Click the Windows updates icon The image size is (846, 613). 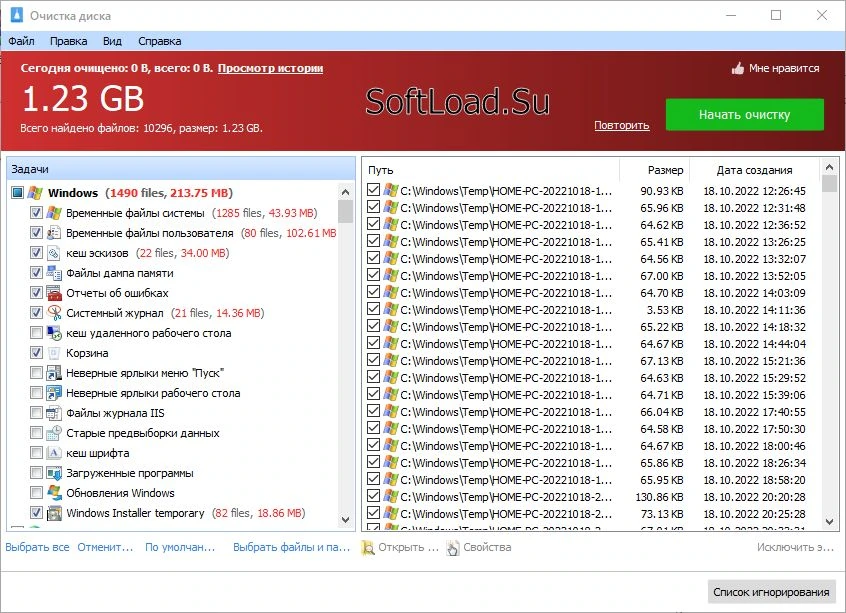tap(54, 492)
